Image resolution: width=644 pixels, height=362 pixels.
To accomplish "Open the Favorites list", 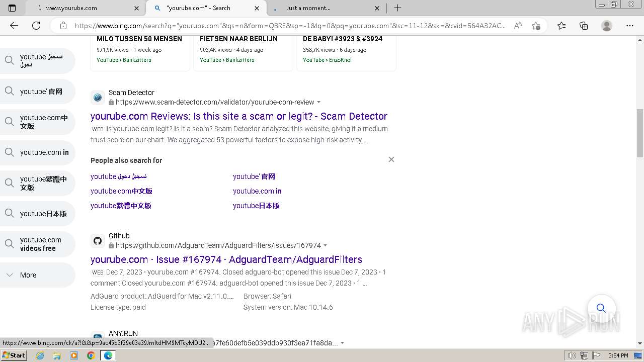I will pos(561,26).
